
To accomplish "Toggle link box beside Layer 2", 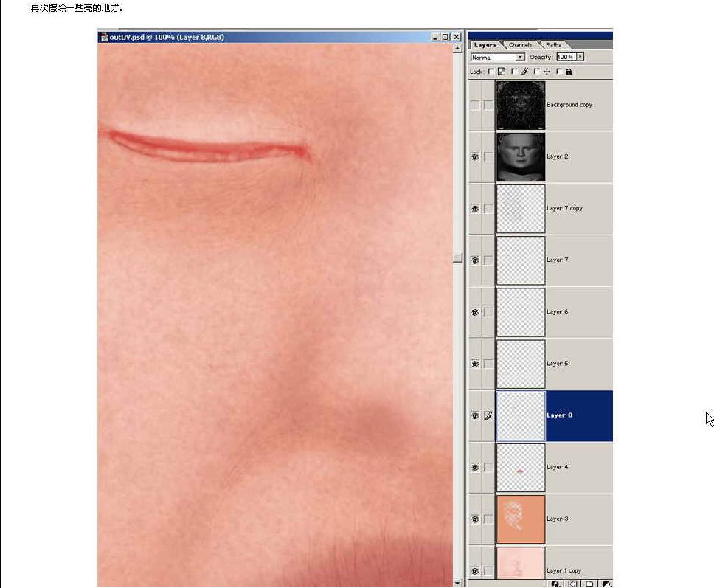I will (x=488, y=157).
